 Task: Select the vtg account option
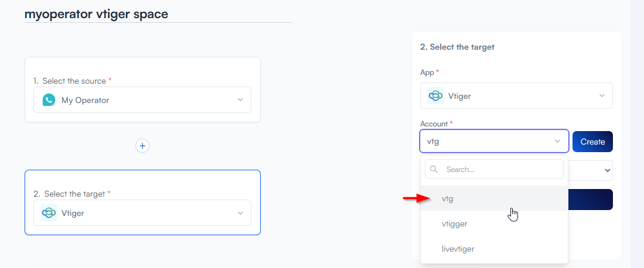[448, 199]
